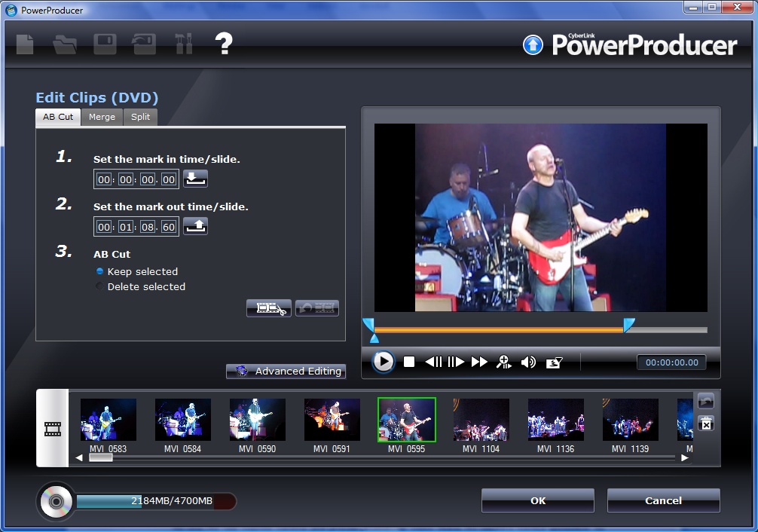Image resolution: width=758 pixels, height=532 pixels.
Task: Step forward one frame
Action: pyautogui.click(x=456, y=362)
